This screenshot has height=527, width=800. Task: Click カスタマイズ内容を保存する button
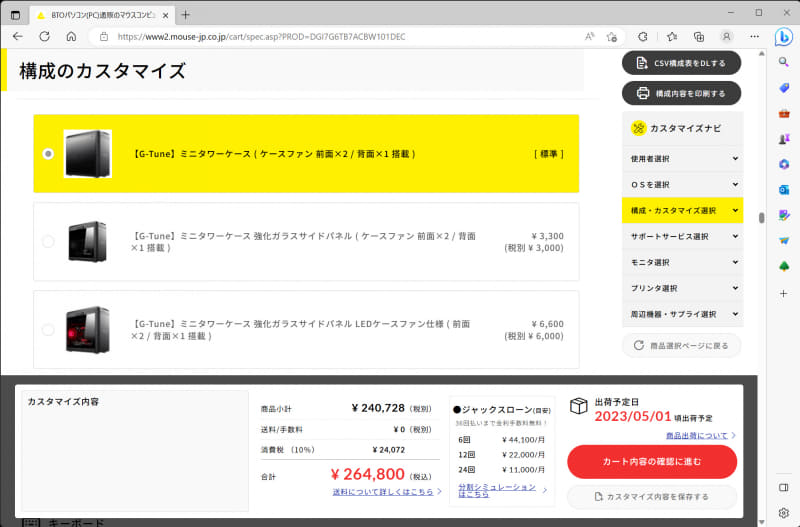click(652, 496)
